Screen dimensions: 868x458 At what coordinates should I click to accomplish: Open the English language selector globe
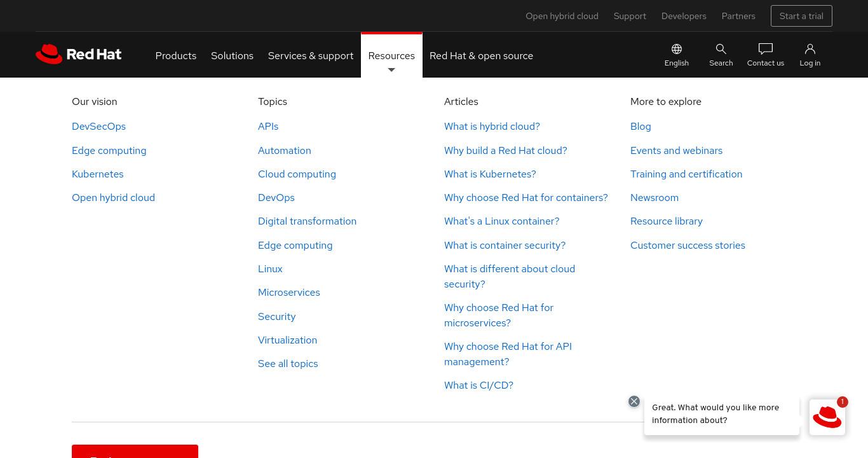coord(677,49)
